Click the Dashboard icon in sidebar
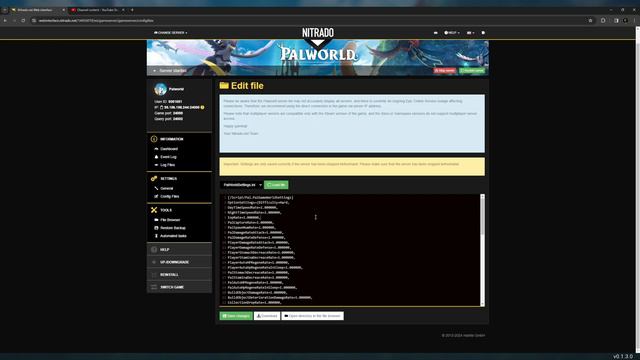Screen dimensions: 640x360 pos(156,149)
